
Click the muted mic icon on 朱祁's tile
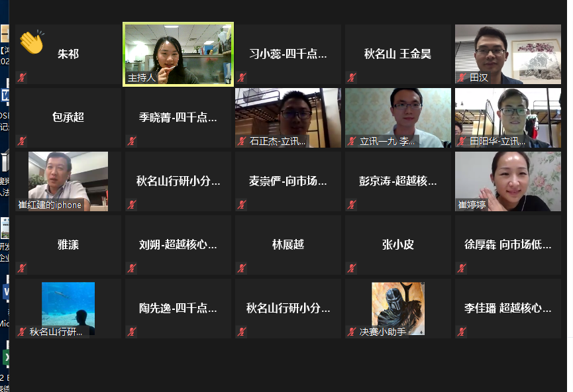pos(22,77)
